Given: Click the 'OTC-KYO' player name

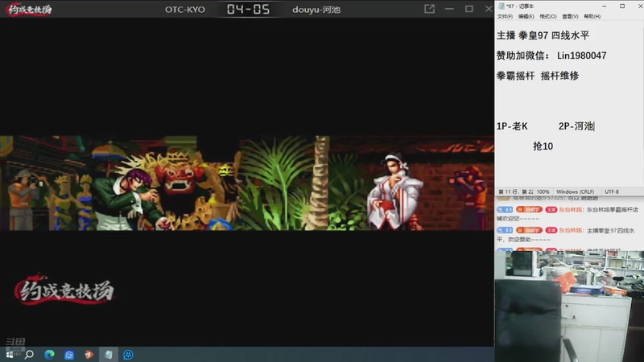Looking at the screenshot, I should click(185, 10).
